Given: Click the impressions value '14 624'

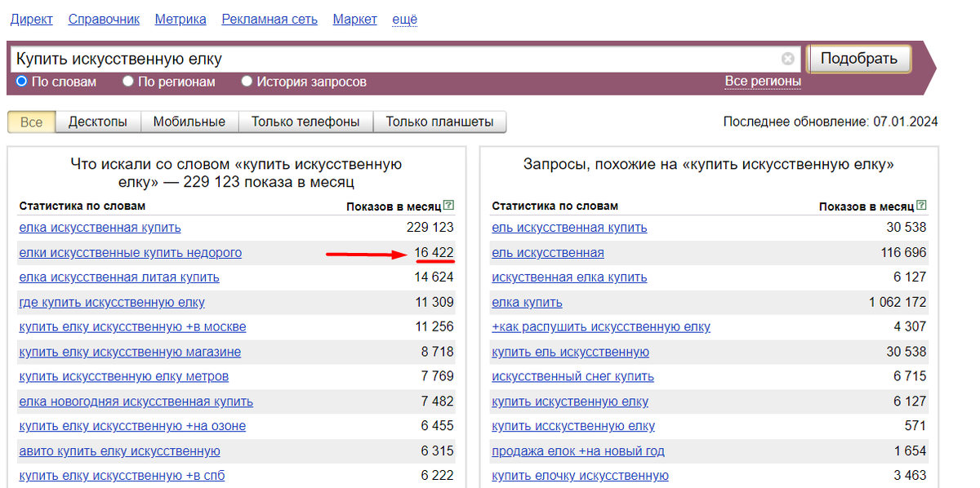Looking at the screenshot, I should click(434, 277).
